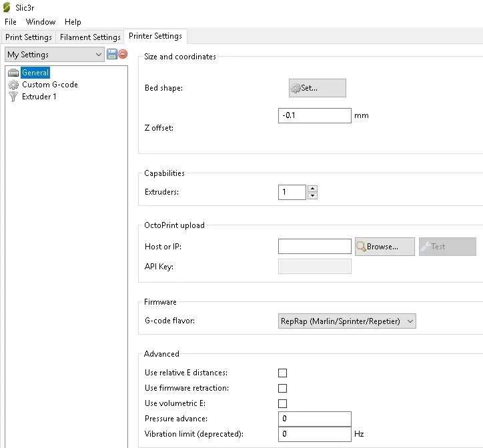Click the OctoPrint Browse... button
483x448 pixels.
385,247
